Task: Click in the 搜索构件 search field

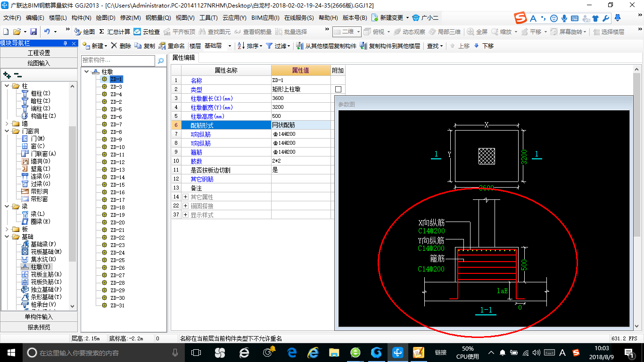Action: click(118, 60)
